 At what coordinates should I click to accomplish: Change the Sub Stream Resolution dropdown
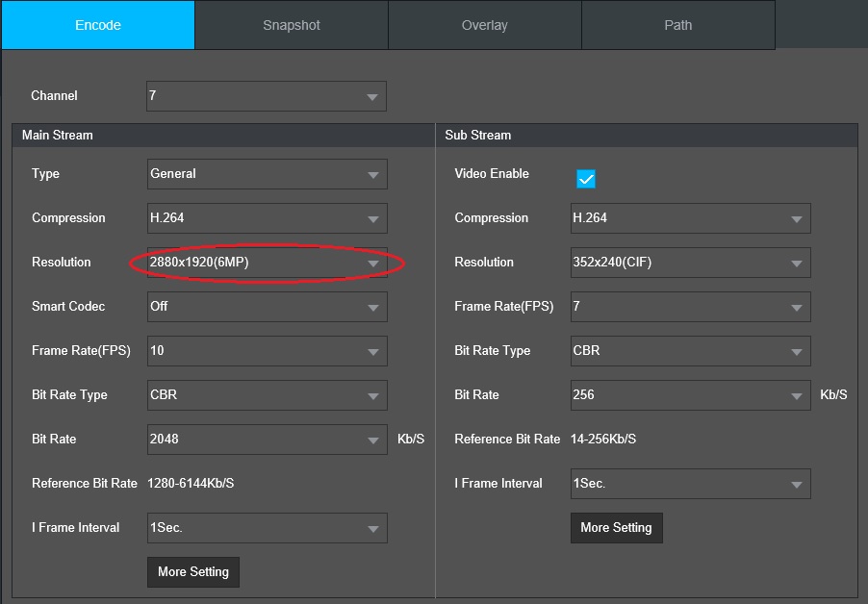tap(690, 263)
